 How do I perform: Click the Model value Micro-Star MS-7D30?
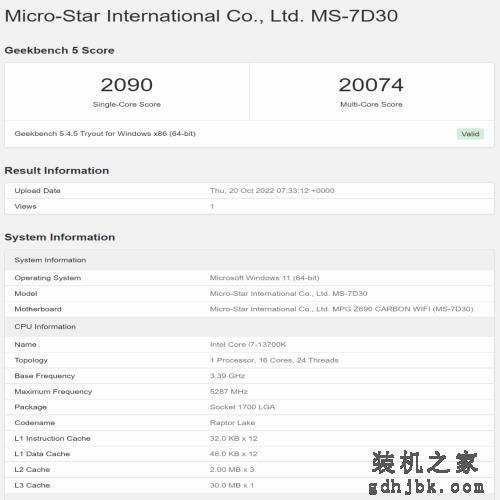[x=289, y=293]
